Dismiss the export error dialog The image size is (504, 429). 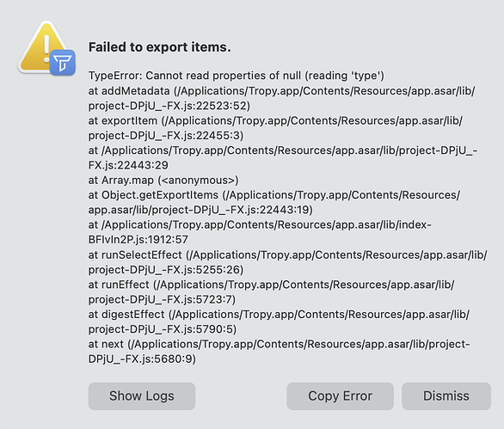click(x=446, y=396)
